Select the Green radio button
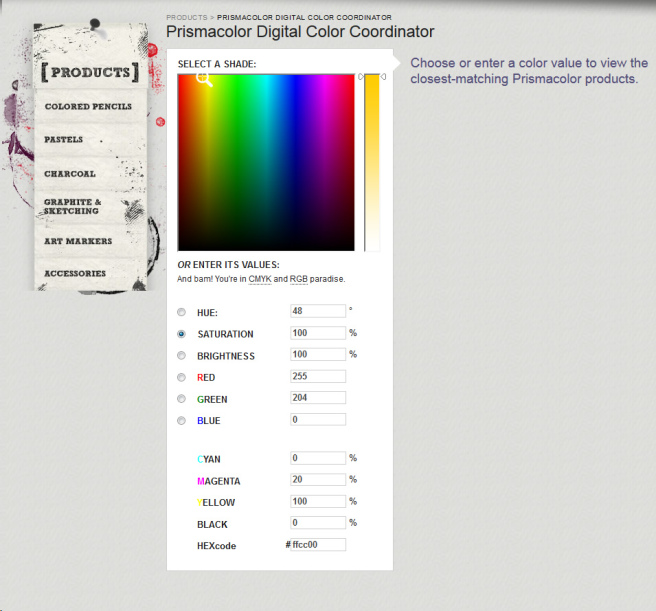 coord(181,399)
